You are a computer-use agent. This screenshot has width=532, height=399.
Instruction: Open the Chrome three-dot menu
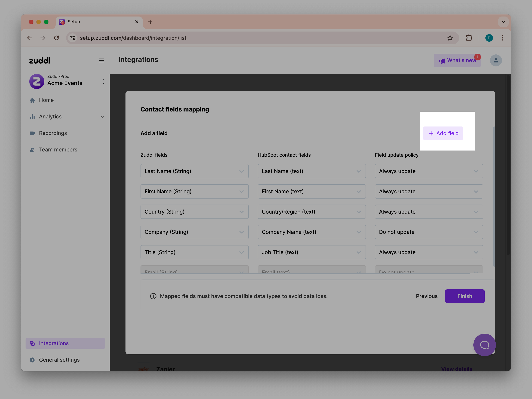point(503,38)
